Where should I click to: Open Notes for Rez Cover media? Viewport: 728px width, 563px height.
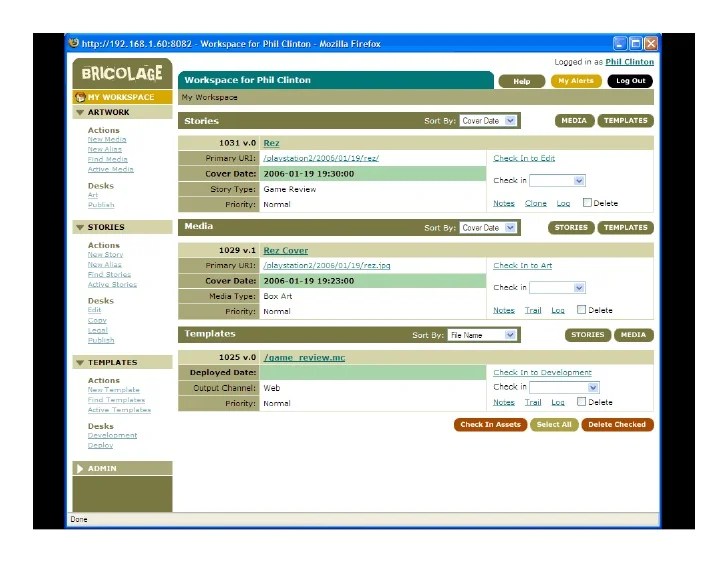[x=504, y=310]
